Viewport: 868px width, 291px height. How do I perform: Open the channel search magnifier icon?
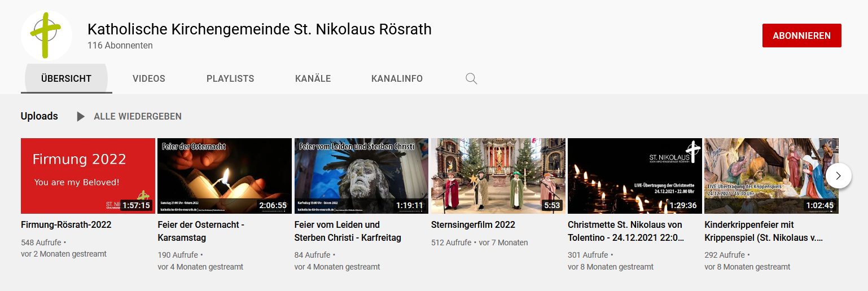coord(471,78)
